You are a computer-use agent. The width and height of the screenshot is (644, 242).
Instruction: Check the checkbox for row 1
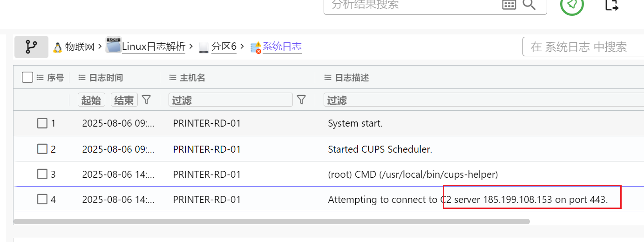click(42, 123)
